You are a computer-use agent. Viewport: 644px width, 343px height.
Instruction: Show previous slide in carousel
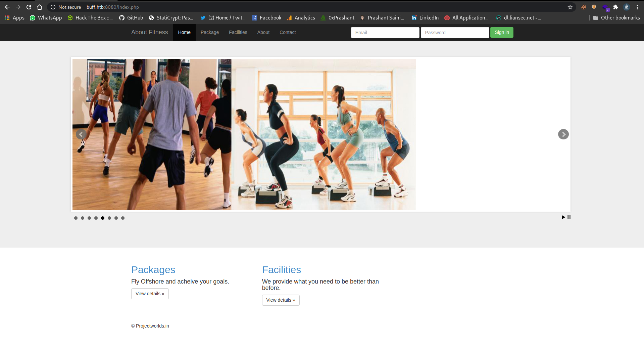coord(81,134)
